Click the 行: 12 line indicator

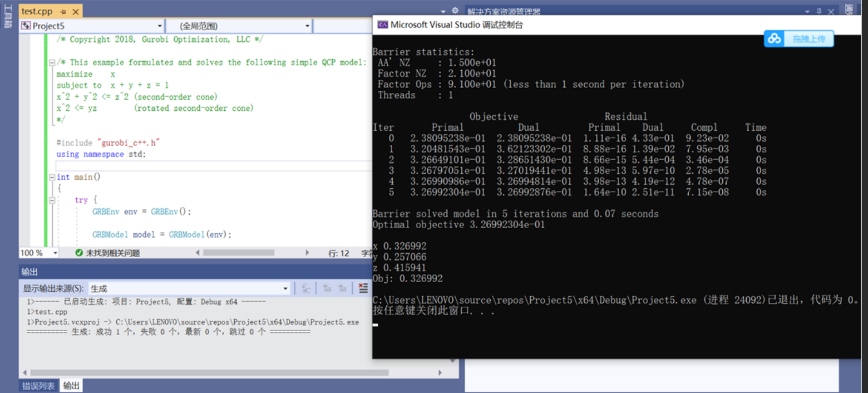click(339, 253)
